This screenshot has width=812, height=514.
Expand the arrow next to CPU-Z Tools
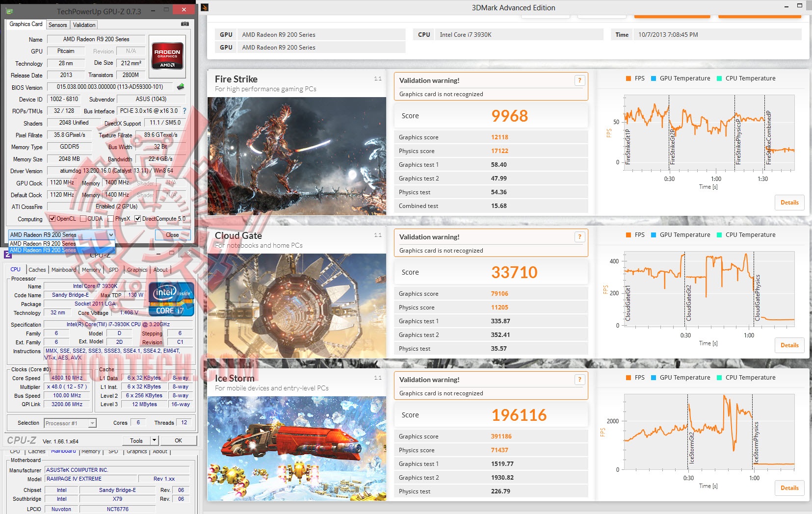pos(154,440)
